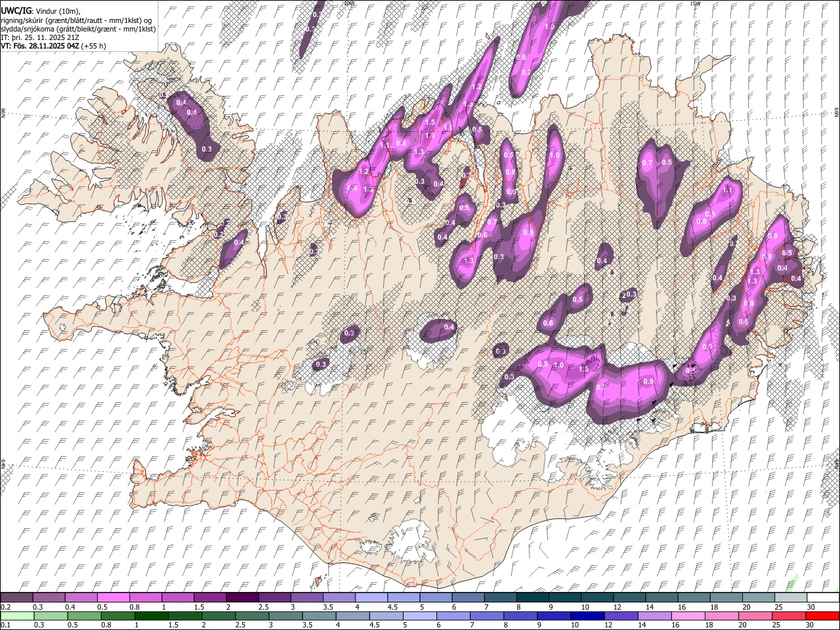The width and height of the screenshot is (840, 630).
Task: Click the '4.5' label in the upper legend row
Action: point(392,607)
